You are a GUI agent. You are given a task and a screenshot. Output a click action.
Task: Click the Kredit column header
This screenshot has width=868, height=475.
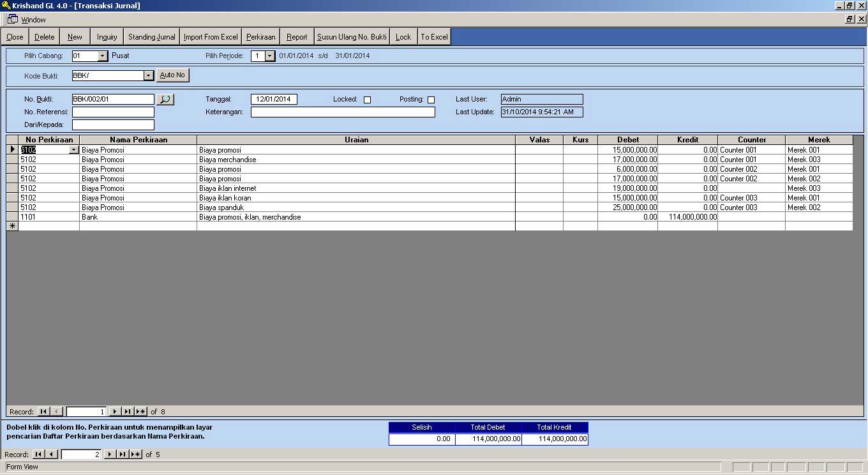(x=688, y=140)
